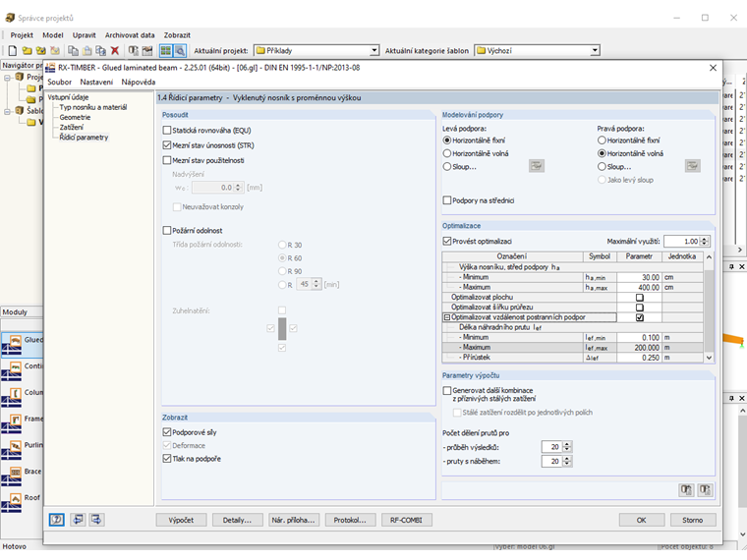Click the copy icon in the main toolbar
Image resolution: width=747 pixels, height=560 pixels.
coord(73,50)
